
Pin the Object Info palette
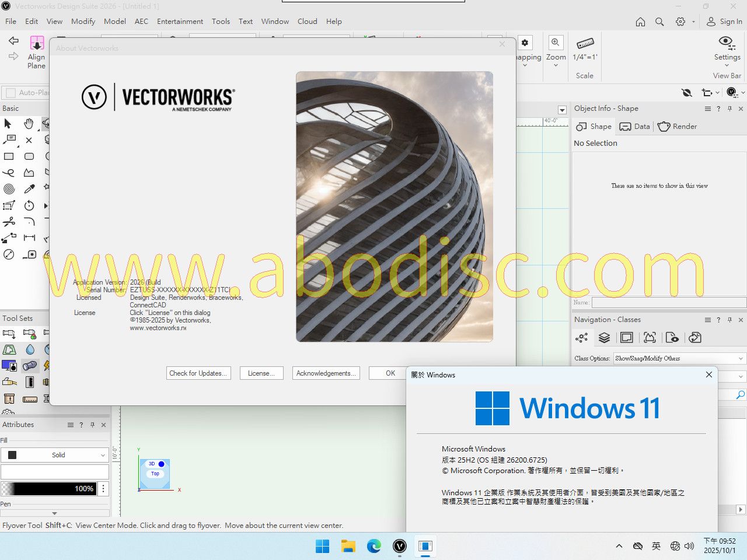[729, 108]
